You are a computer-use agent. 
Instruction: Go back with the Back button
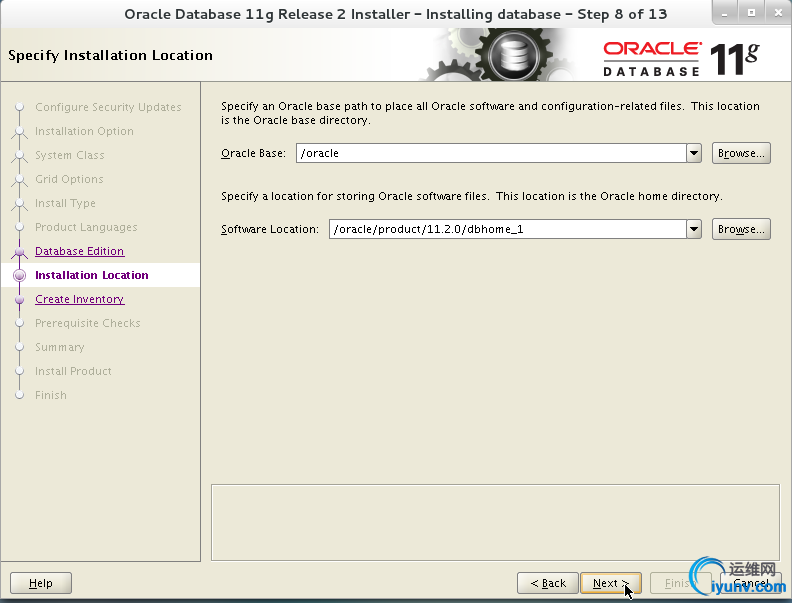pyautogui.click(x=548, y=583)
